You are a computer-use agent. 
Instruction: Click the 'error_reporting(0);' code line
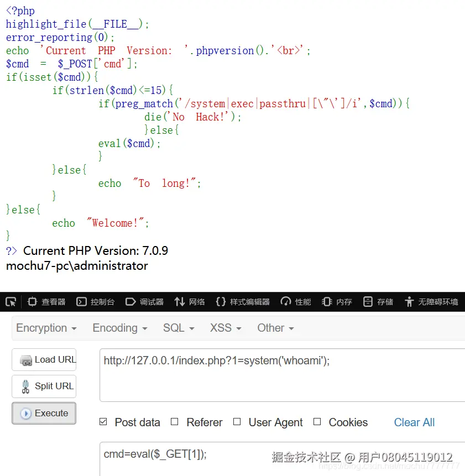click(60, 38)
